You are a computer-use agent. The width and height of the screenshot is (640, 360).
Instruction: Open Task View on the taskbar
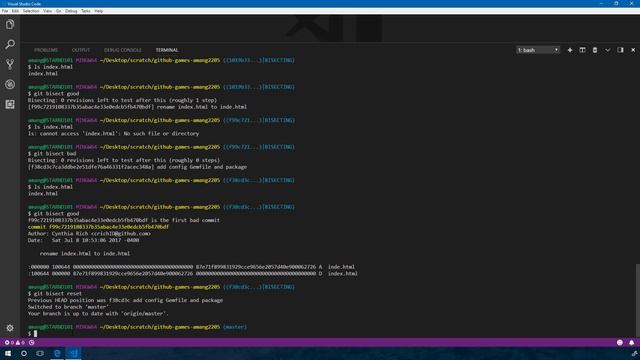point(40,353)
